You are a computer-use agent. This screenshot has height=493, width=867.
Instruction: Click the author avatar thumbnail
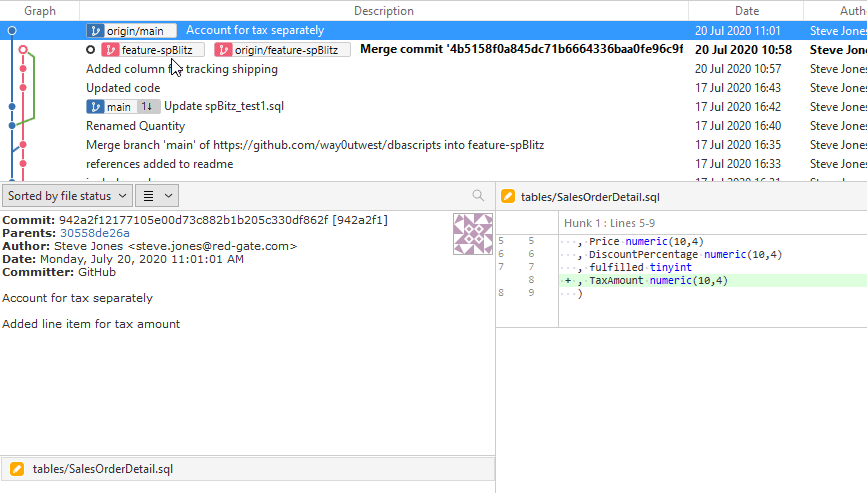(473, 233)
